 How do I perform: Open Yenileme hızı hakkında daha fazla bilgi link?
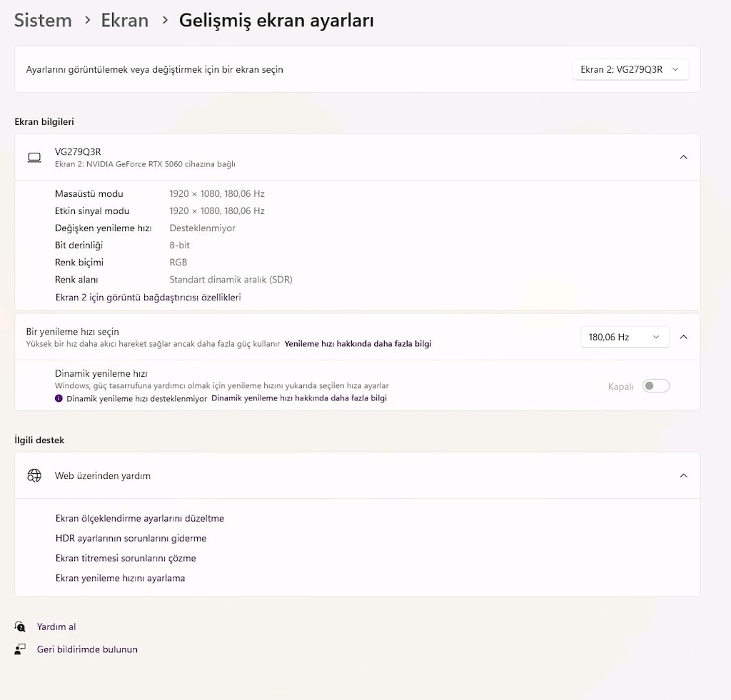tap(358, 344)
